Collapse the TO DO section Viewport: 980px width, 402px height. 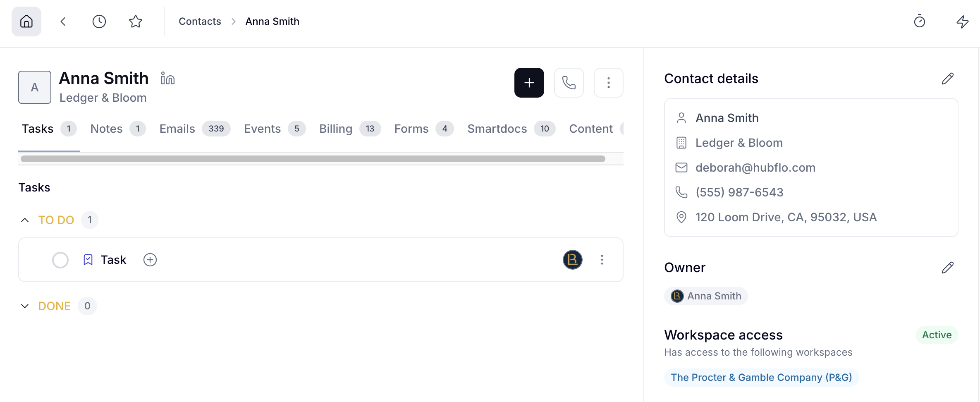point(25,220)
